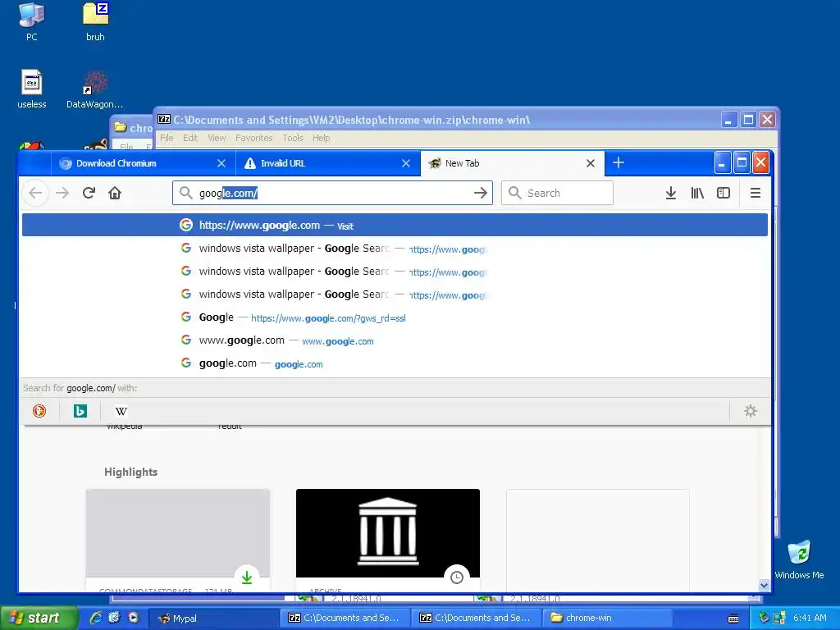Open the hamburger application menu
This screenshot has width=840, height=630.
(x=756, y=193)
